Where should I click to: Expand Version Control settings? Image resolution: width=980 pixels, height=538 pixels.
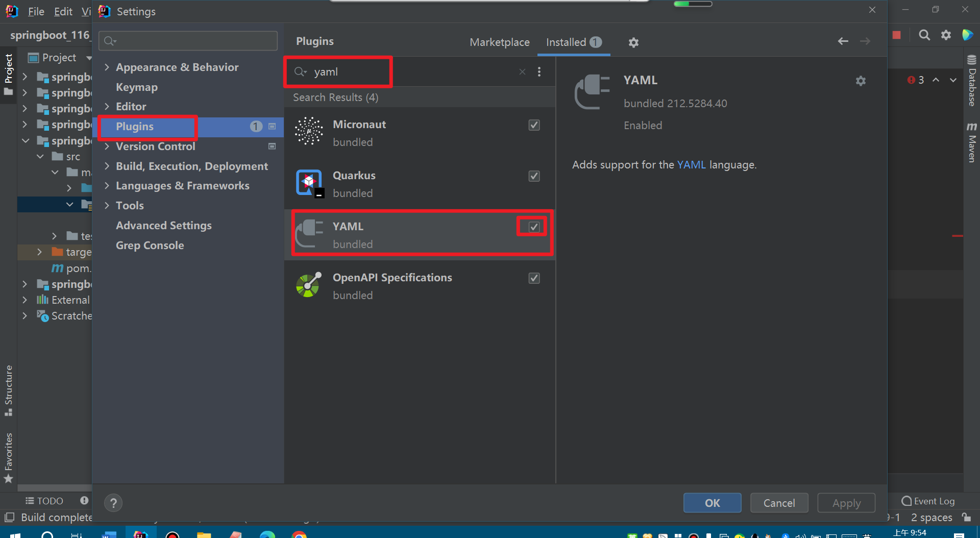click(107, 146)
